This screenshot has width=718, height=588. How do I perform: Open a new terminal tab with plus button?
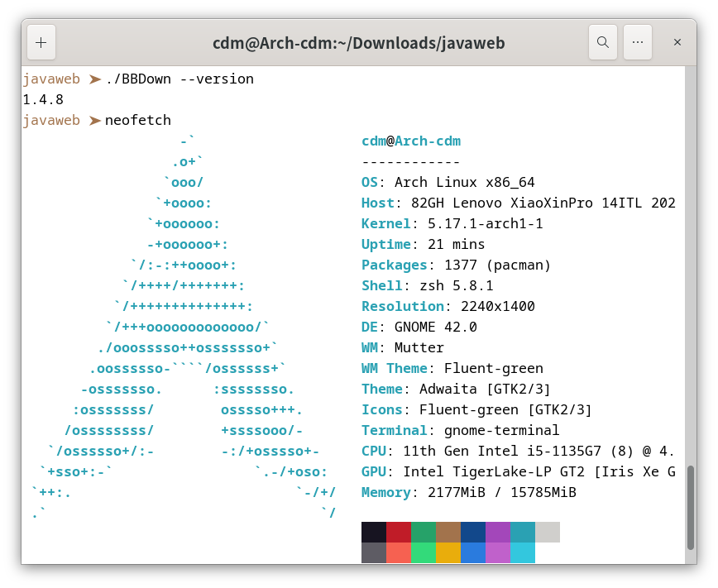click(41, 42)
